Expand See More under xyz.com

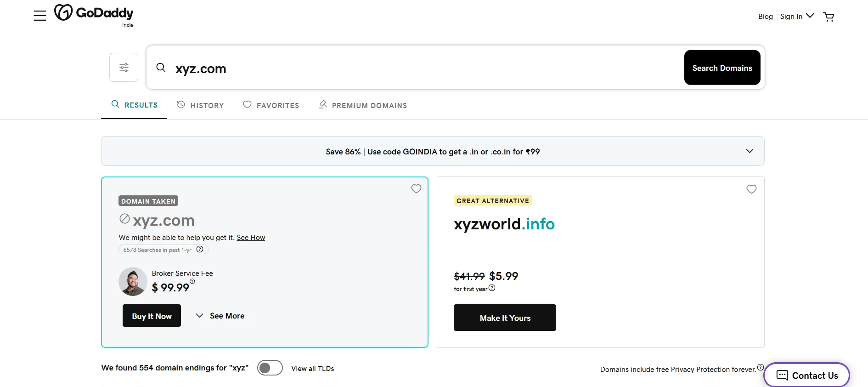point(220,316)
